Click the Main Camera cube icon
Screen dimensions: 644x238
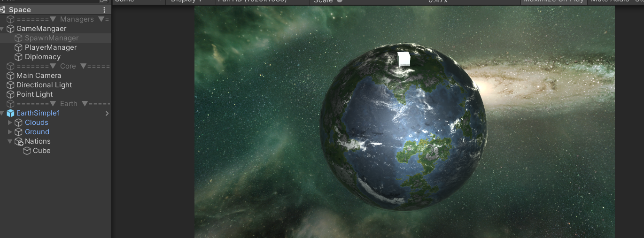coord(10,76)
